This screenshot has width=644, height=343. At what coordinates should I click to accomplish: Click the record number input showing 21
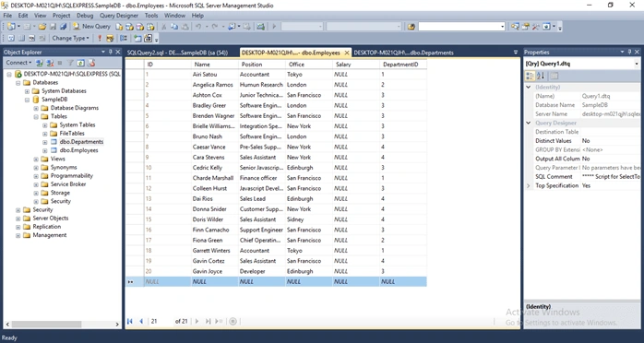pos(161,321)
